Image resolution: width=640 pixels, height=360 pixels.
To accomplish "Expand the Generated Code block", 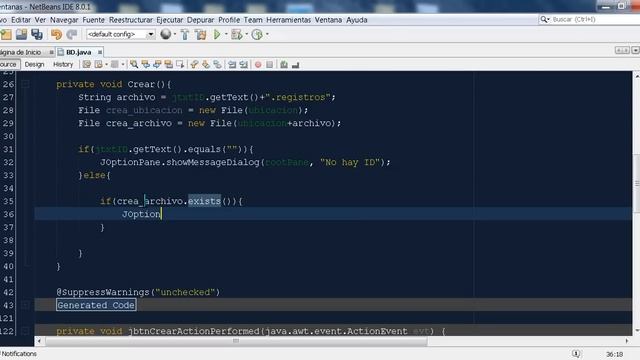I will (x=96, y=305).
